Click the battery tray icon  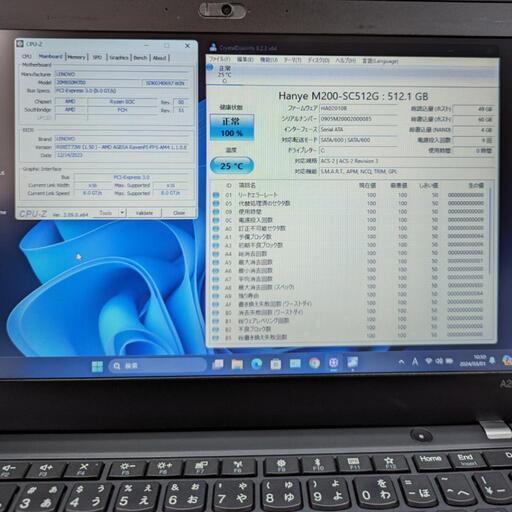click(x=449, y=361)
